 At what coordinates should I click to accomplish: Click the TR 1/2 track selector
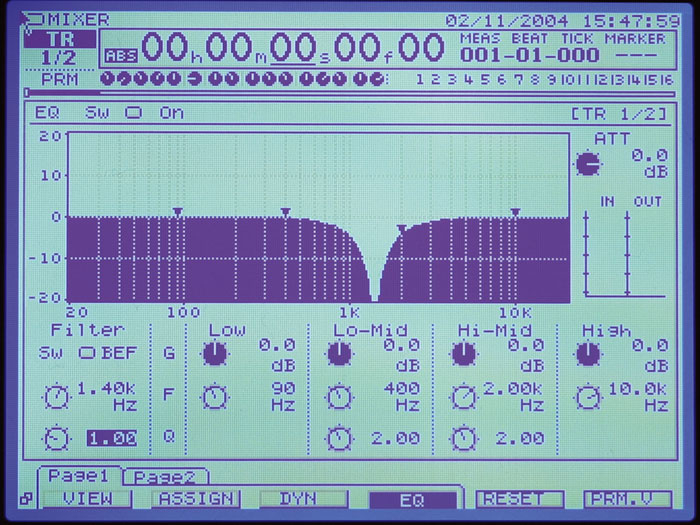pyautogui.click(x=60, y=49)
